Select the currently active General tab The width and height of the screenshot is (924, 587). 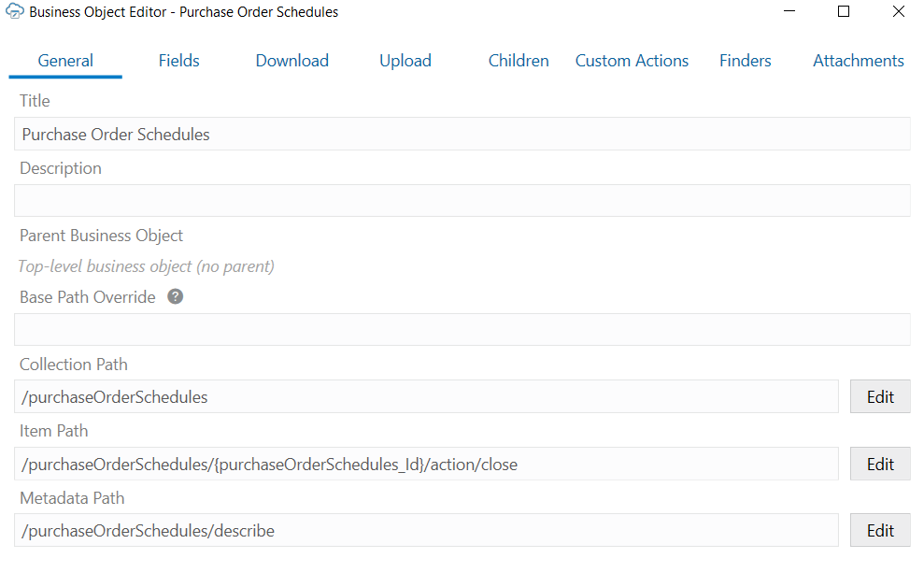pos(64,60)
